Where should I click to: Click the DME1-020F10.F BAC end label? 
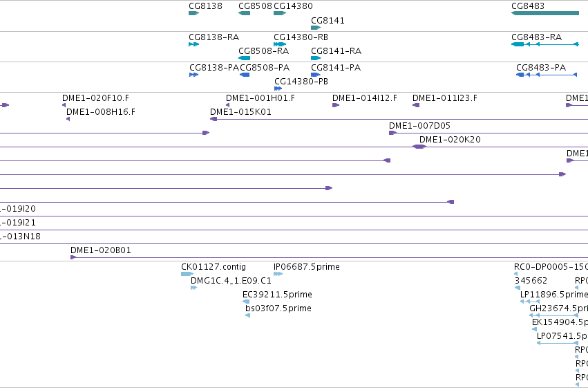click(x=95, y=98)
